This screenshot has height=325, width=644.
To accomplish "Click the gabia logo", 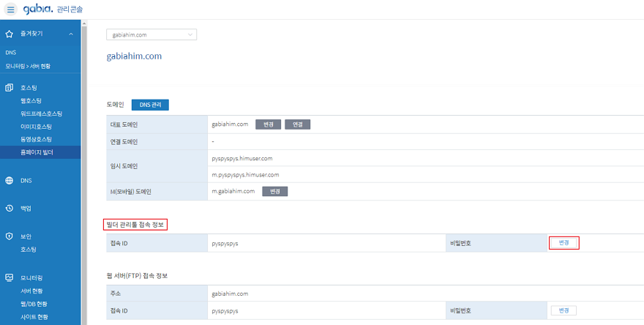I will pos(38,9).
